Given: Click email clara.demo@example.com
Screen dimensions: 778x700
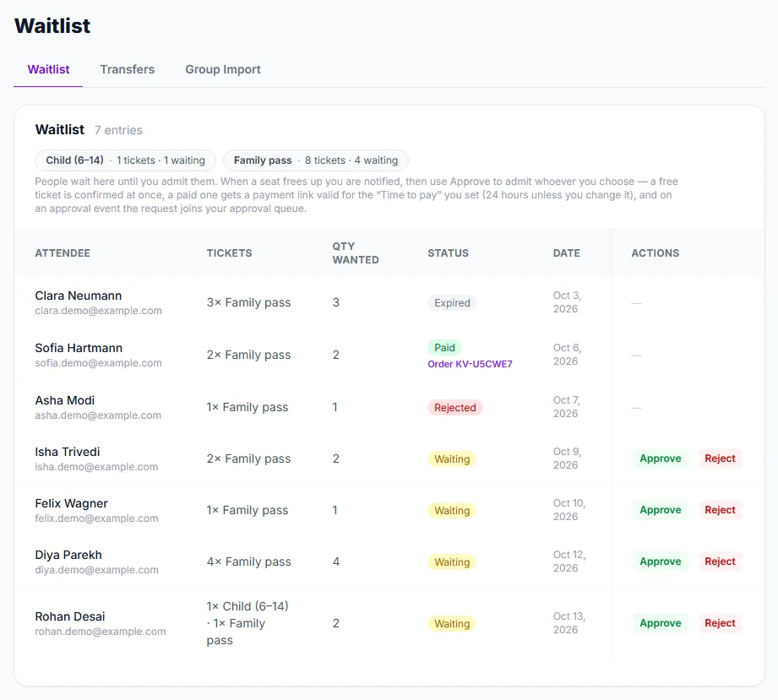Looking at the screenshot, I should tap(98, 311).
